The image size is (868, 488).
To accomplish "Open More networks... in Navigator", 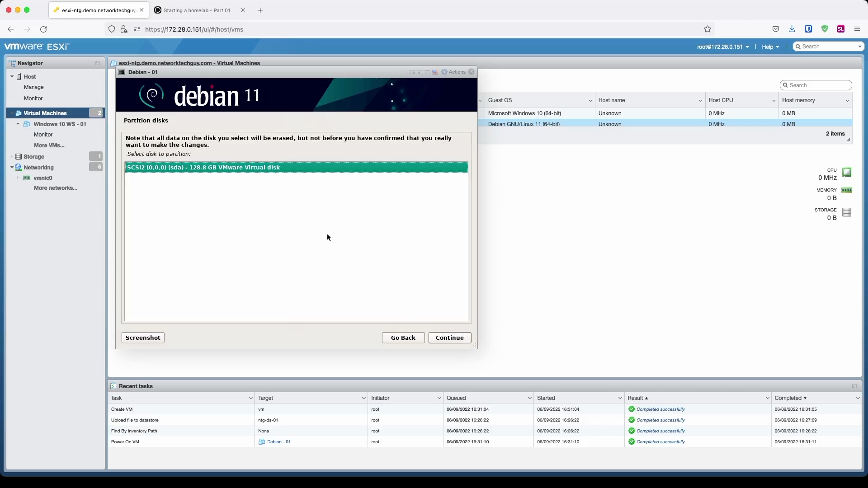I will 56,188.
